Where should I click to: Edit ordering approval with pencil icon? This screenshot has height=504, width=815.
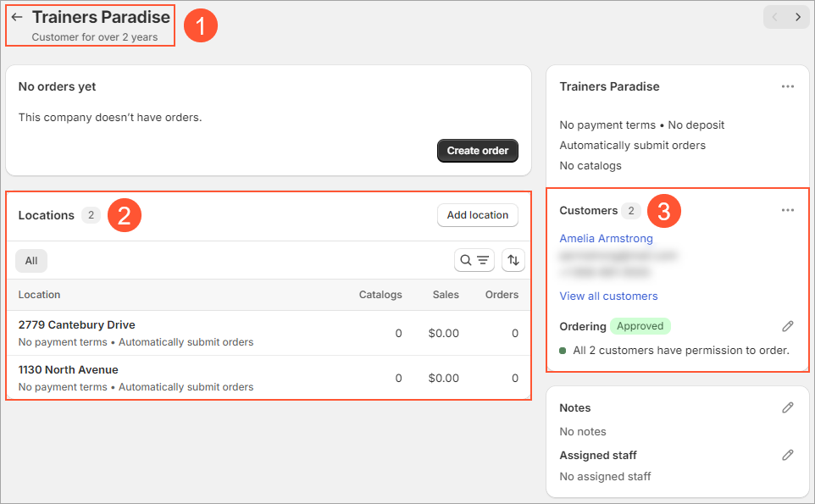[x=788, y=326]
